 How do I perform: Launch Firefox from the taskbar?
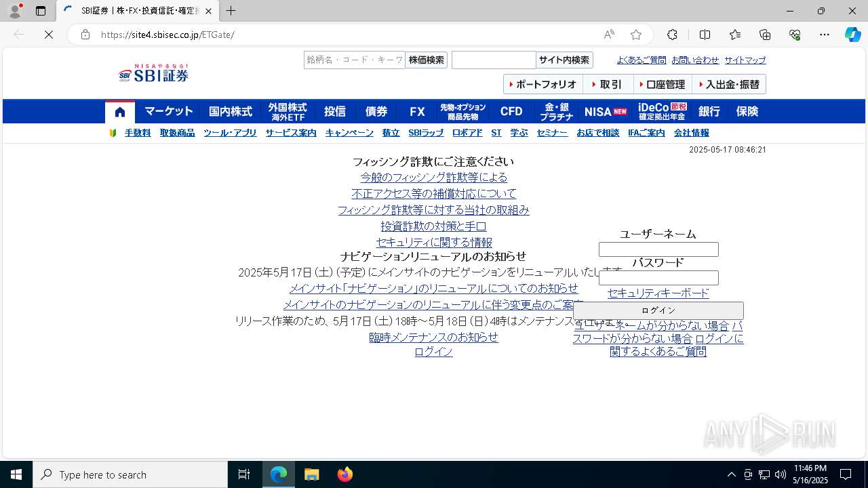(x=345, y=474)
